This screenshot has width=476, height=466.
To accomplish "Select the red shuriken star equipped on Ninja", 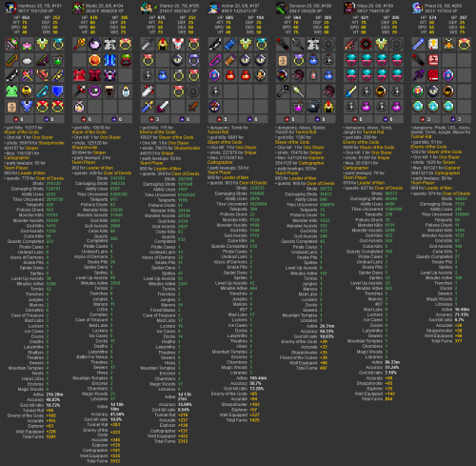I will pyautogui.click(x=366, y=45).
